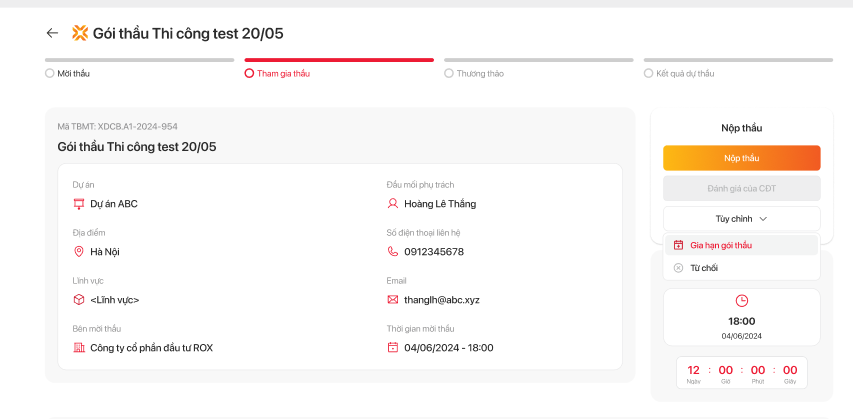The width and height of the screenshot is (853, 419).
Task: Click the Đánh giá của CĐT button
Action: tap(741, 188)
